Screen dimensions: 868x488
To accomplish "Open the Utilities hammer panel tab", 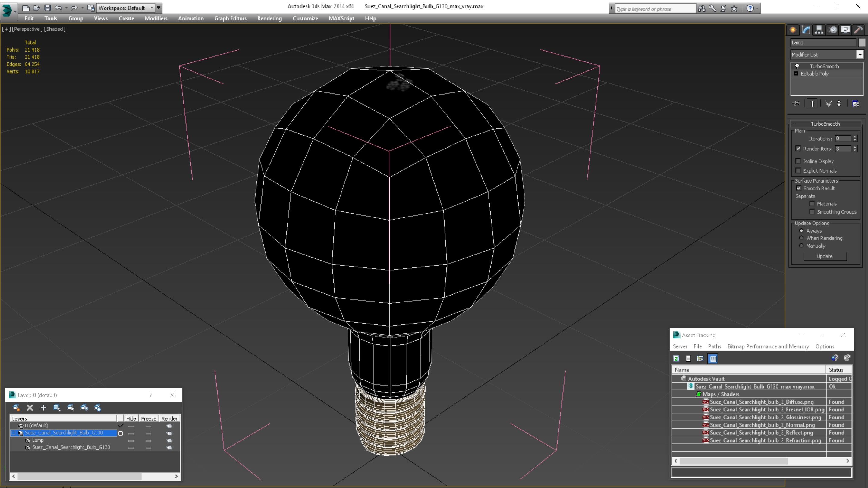I will pos(858,30).
